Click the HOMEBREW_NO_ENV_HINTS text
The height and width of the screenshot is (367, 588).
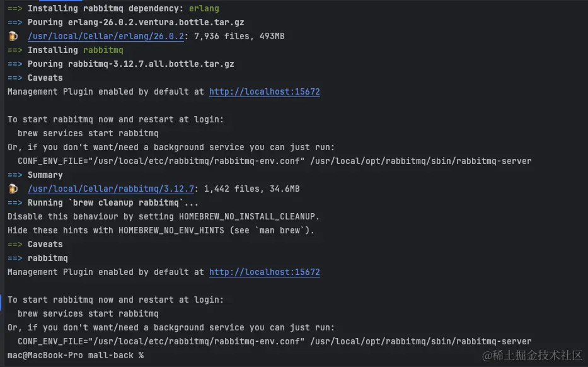tap(171, 230)
